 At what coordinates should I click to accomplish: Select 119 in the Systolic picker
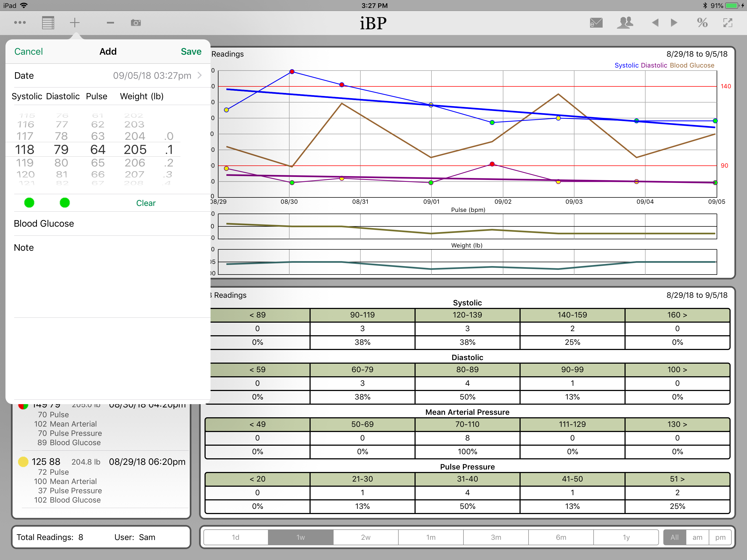[x=25, y=163]
